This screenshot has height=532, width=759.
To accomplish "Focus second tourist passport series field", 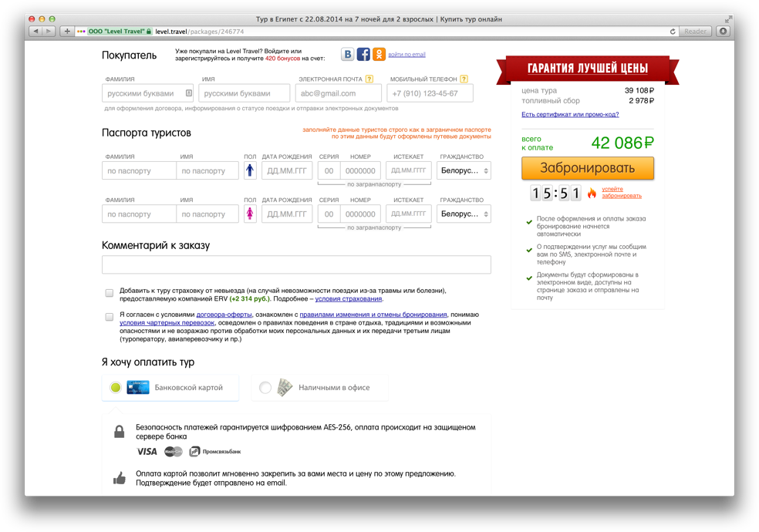I will (329, 214).
